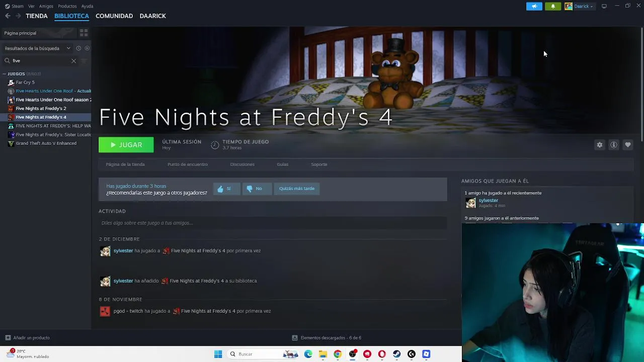Go to TIENDA section
The width and height of the screenshot is (644, 362).
[x=37, y=16]
